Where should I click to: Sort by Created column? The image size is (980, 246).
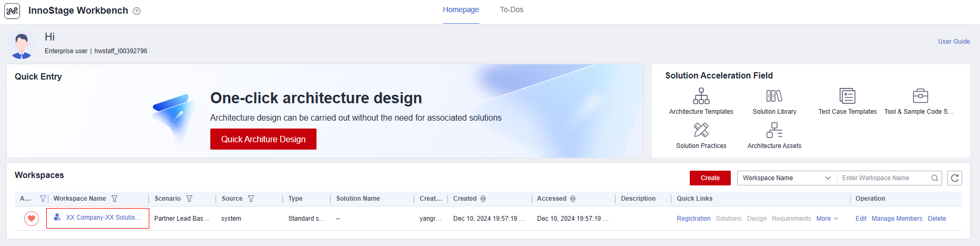[x=483, y=199]
